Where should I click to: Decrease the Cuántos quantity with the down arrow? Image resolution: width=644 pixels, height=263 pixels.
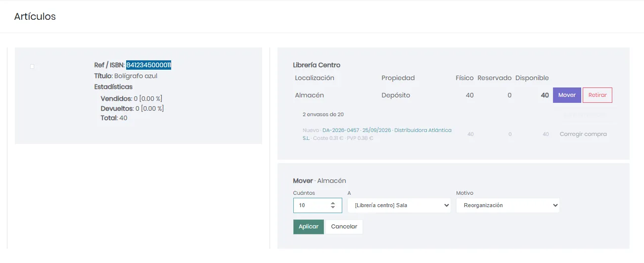(333, 208)
